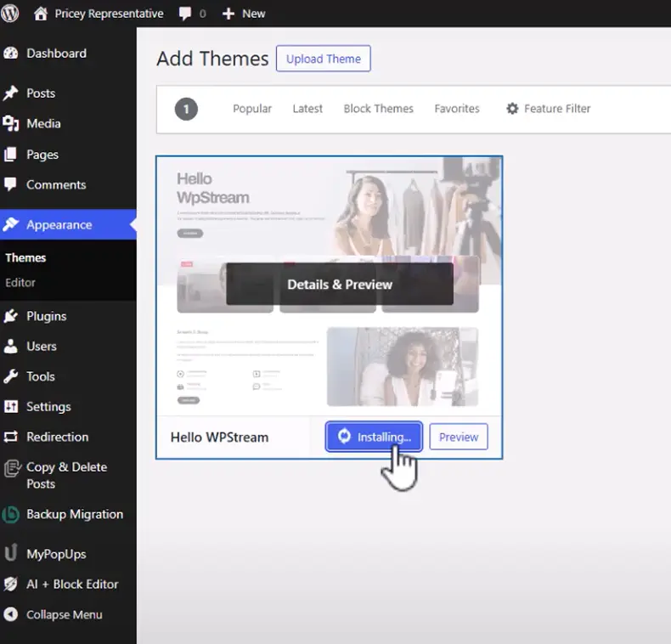Screen dimensions: 671x644
Task: Click the Backup Migration logo icon
Action: coord(11,514)
